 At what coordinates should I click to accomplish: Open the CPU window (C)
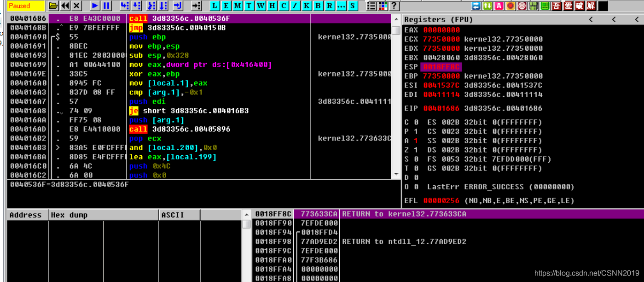pos(284,6)
